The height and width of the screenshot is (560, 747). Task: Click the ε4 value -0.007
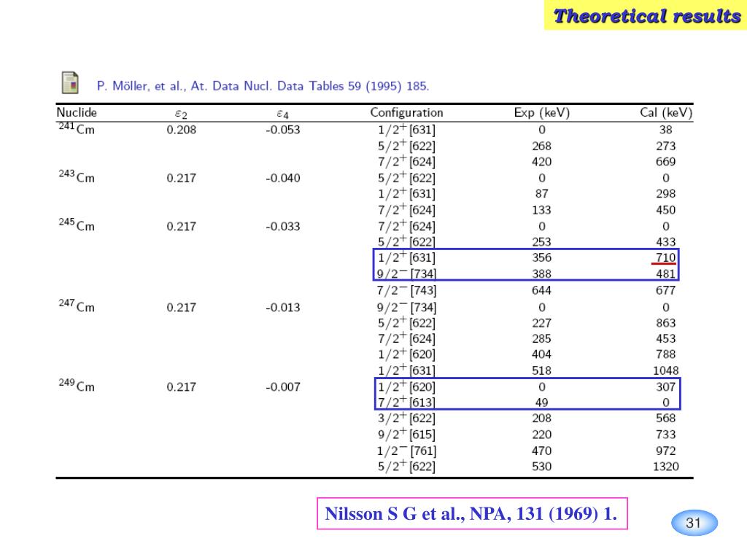[x=283, y=386]
